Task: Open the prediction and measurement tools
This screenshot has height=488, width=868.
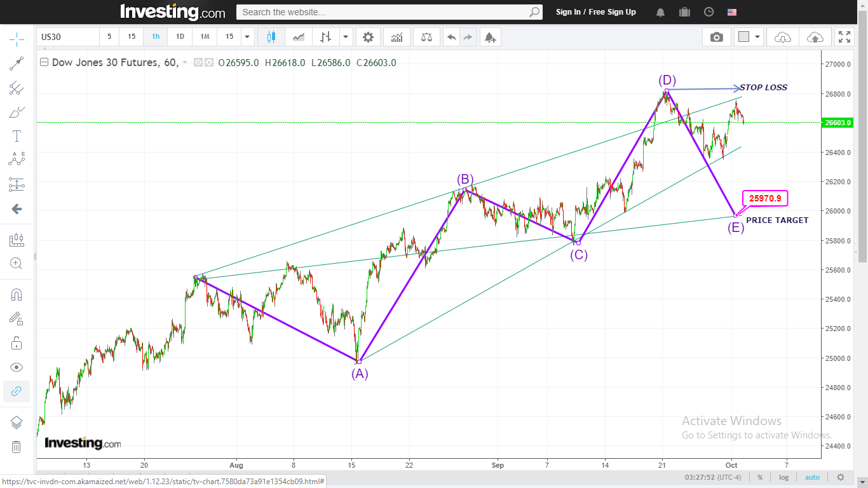Action: [x=17, y=184]
